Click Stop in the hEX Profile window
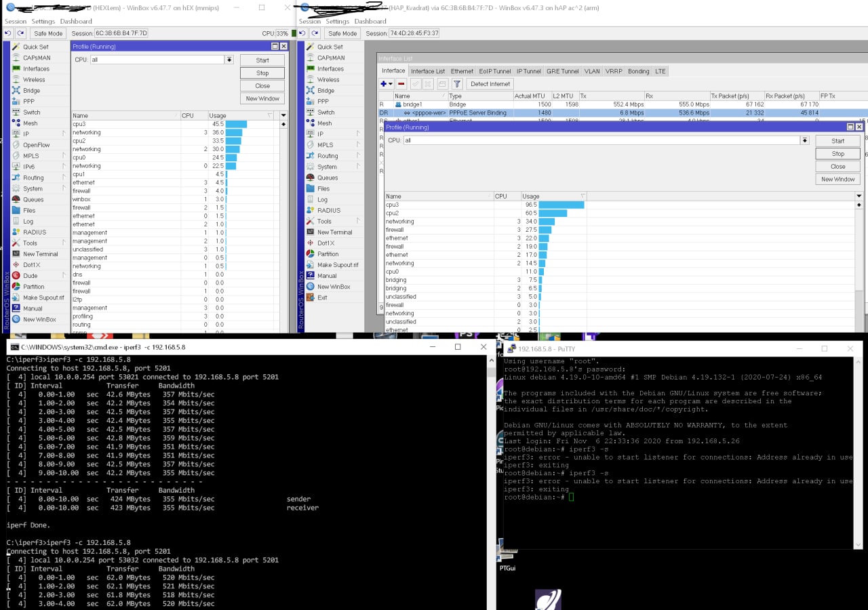868x610 pixels. [x=262, y=73]
